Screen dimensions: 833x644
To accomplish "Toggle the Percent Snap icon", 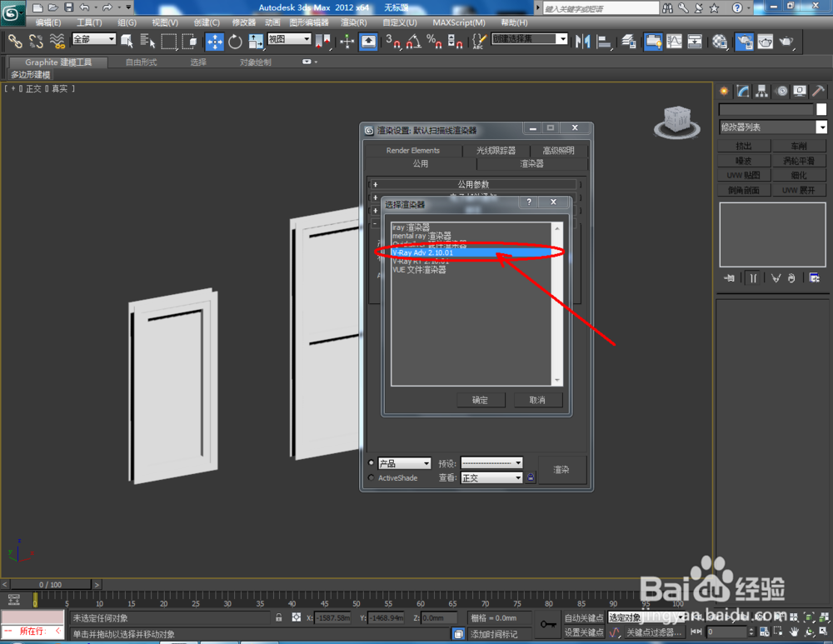I will [x=434, y=41].
